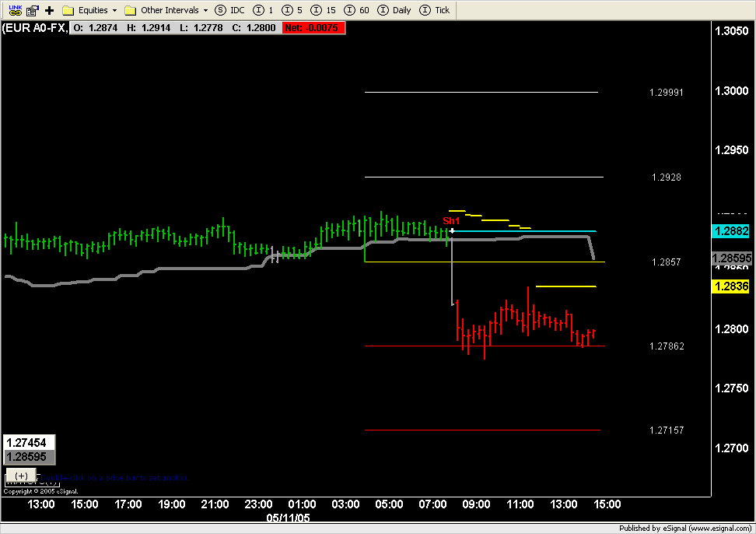
Task: Click the yellow 1.2857 horizontal line
Action: click(485, 262)
